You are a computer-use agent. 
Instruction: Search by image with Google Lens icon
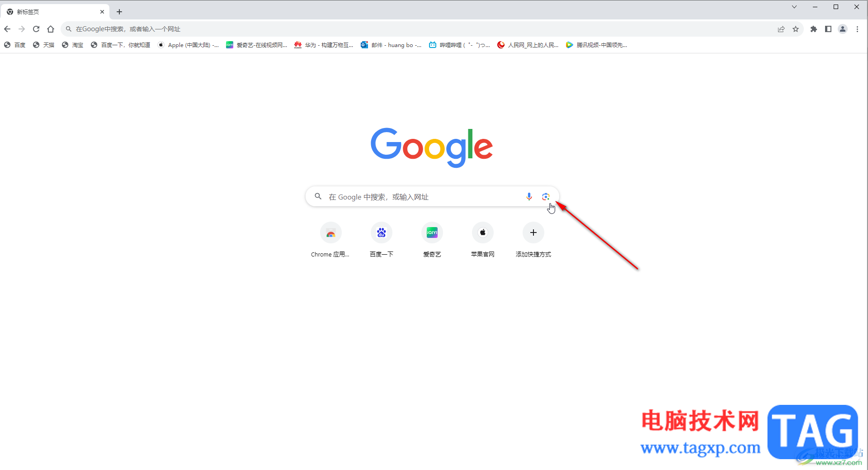point(546,196)
